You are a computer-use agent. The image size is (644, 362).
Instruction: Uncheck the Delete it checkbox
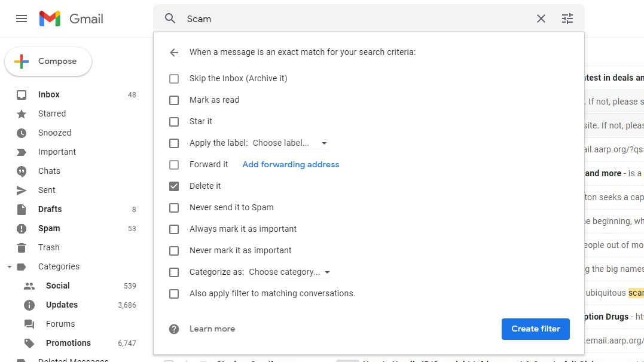[x=174, y=186]
